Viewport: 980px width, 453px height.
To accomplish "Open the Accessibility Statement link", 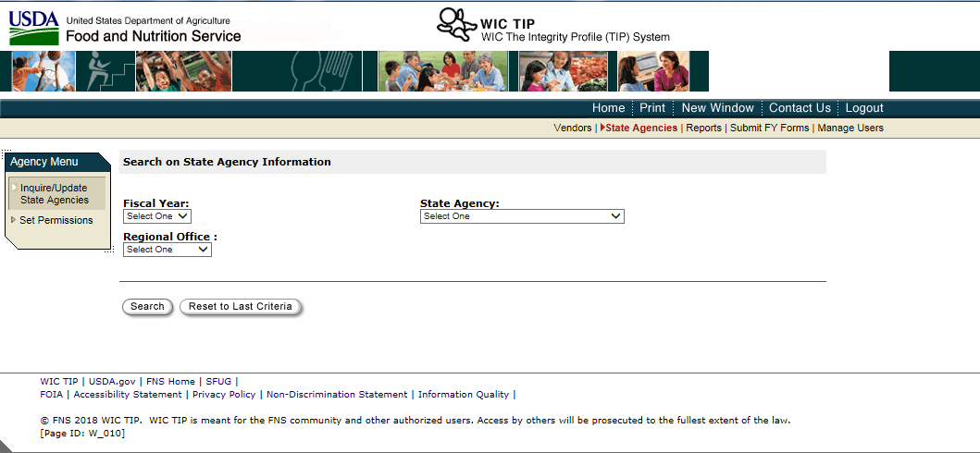I will tap(128, 395).
